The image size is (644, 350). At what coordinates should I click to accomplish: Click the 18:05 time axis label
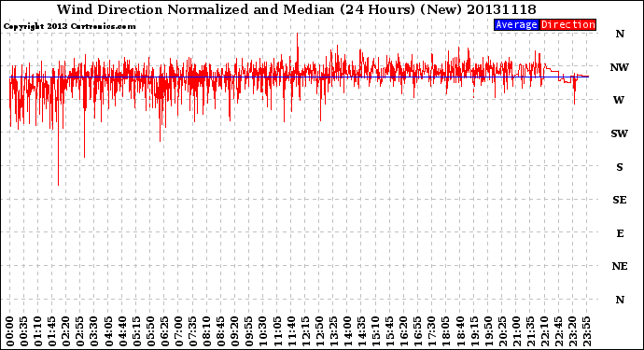[446, 331]
